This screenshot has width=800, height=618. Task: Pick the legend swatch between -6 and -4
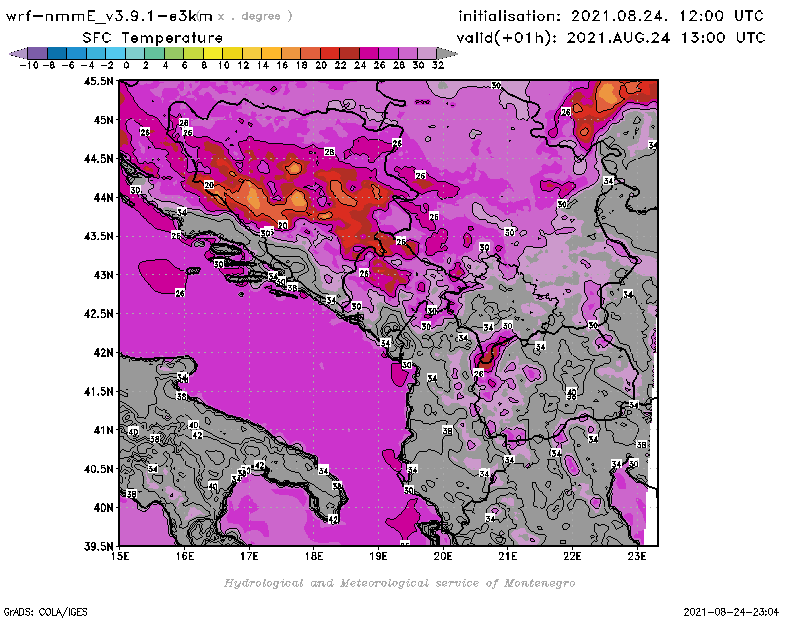(77, 54)
